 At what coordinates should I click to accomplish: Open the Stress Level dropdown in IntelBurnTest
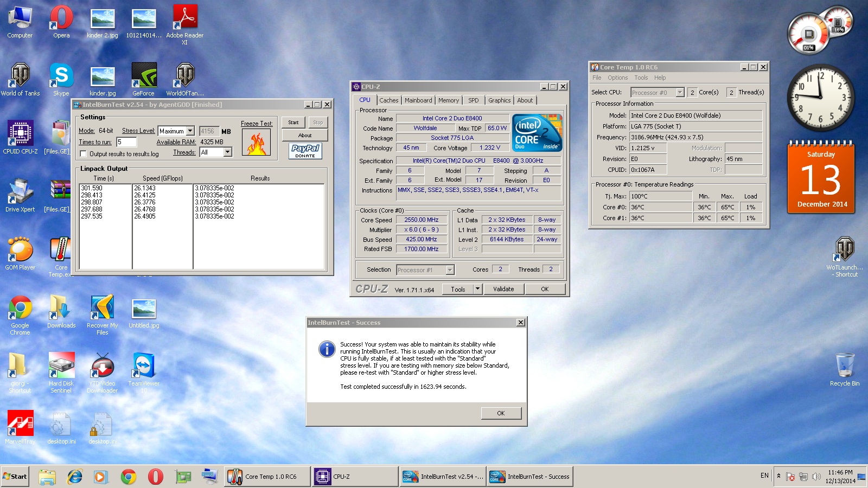click(x=190, y=131)
